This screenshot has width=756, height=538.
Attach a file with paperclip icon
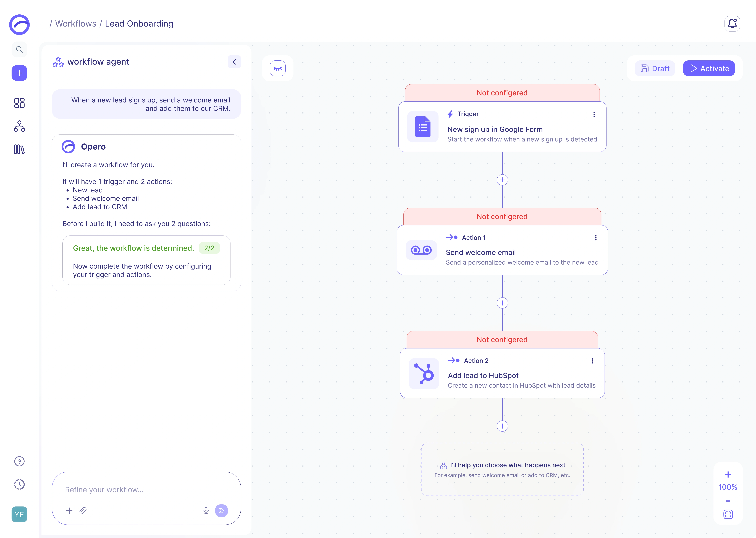(x=83, y=511)
